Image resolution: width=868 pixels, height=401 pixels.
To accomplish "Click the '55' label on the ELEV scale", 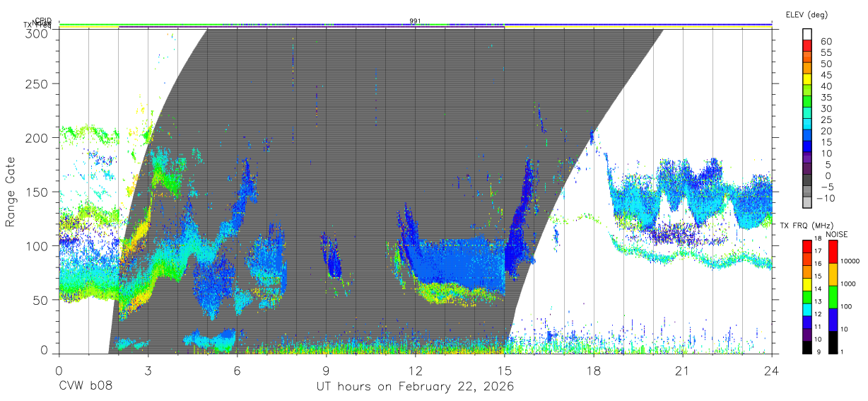I will click(x=826, y=52).
